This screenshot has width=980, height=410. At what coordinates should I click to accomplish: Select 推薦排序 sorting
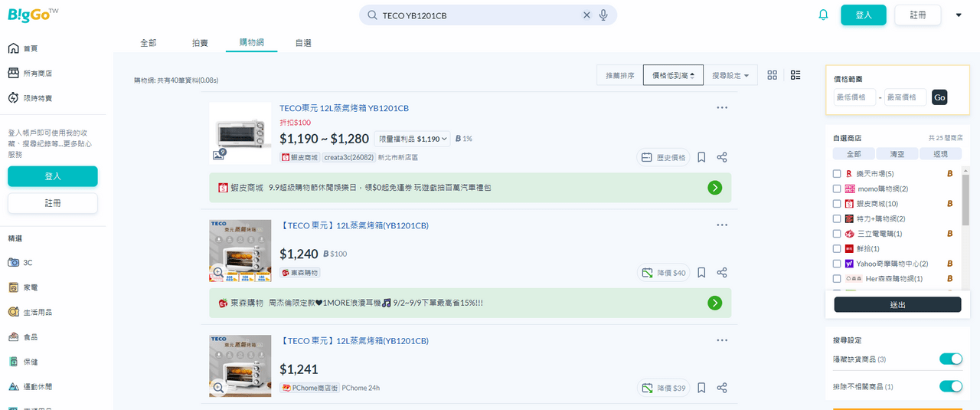point(619,75)
